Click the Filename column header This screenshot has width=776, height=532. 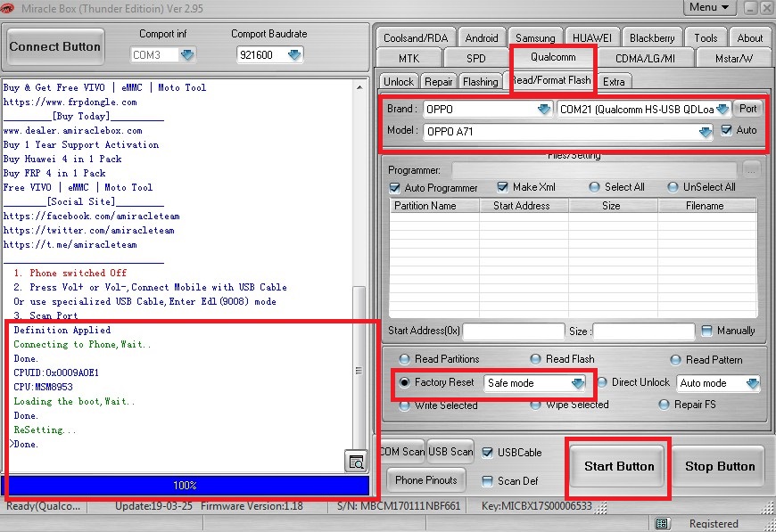(706, 206)
